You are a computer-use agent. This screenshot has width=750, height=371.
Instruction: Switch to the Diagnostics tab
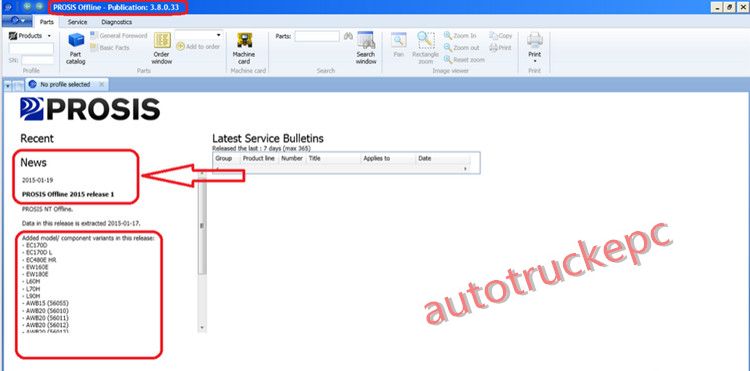(117, 22)
